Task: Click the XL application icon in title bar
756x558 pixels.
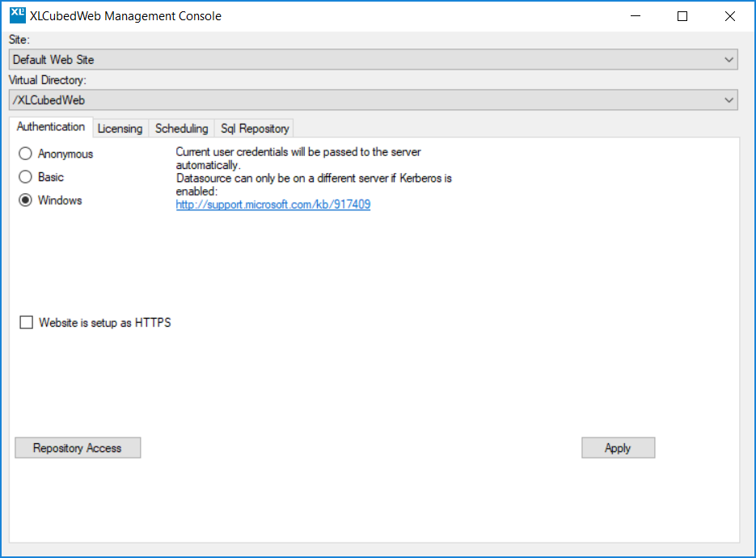Action: (x=18, y=15)
